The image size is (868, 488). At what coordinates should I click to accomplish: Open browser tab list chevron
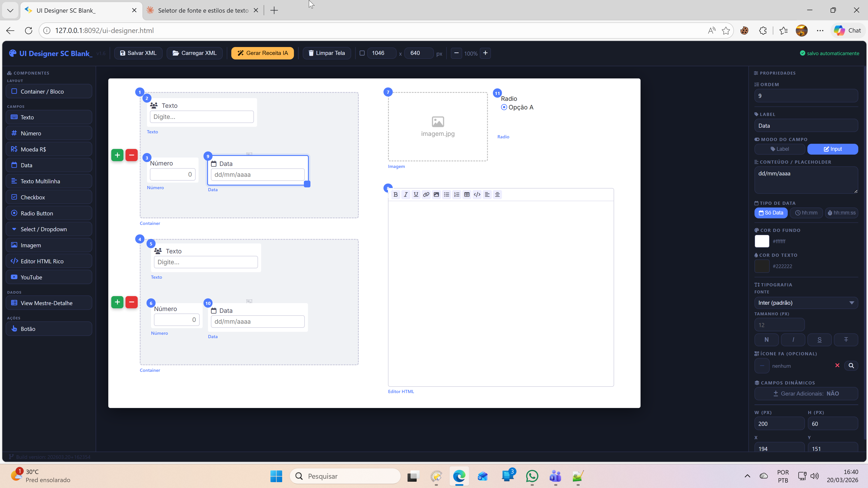click(10, 10)
